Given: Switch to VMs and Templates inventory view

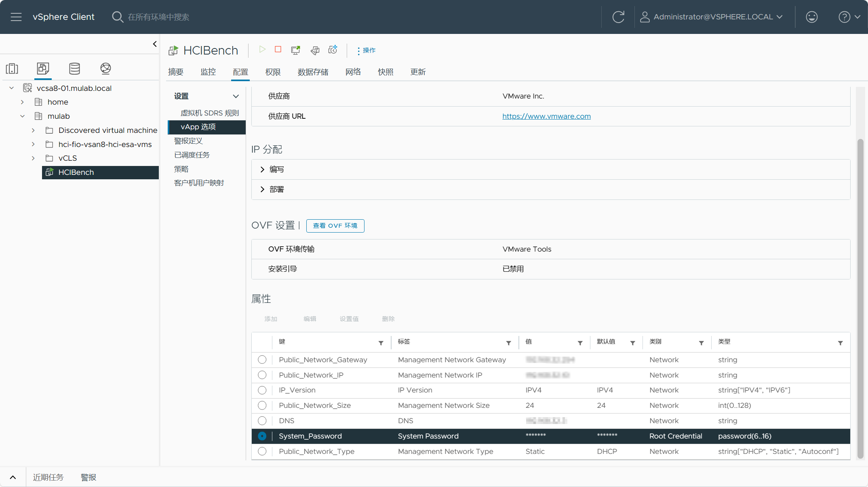Looking at the screenshot, I should (43, 68).
